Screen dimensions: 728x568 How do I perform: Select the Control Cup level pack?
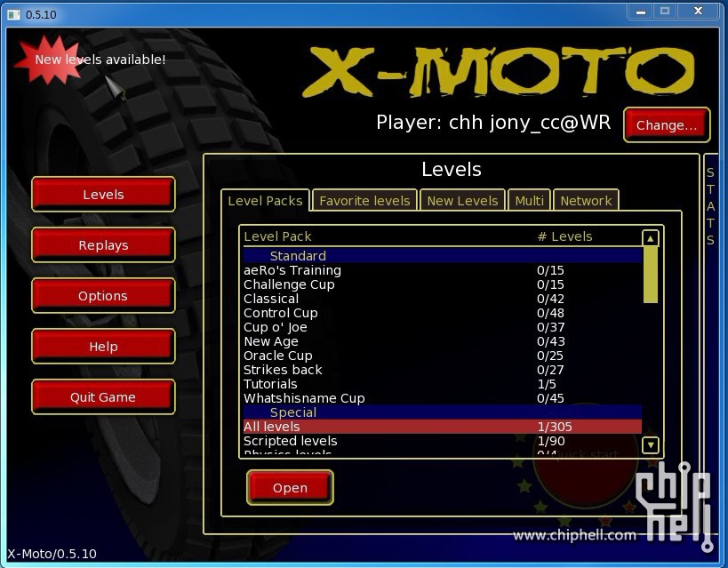(443, 313)
